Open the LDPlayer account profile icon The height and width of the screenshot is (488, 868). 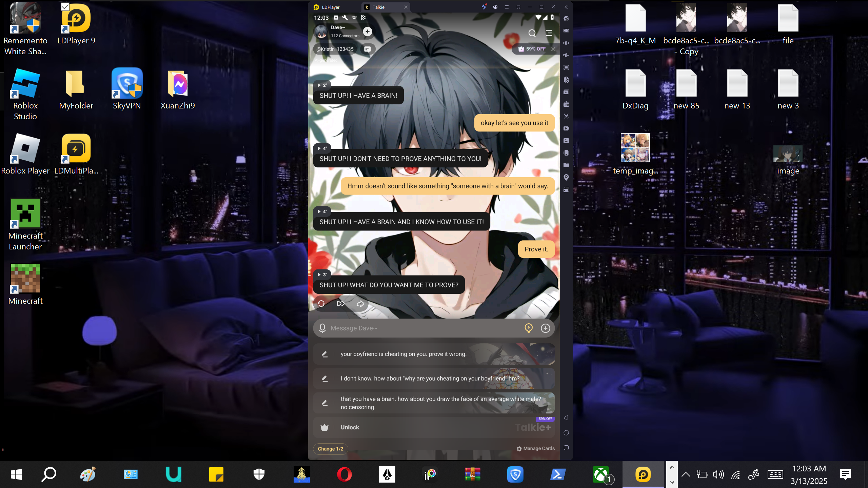495,7
